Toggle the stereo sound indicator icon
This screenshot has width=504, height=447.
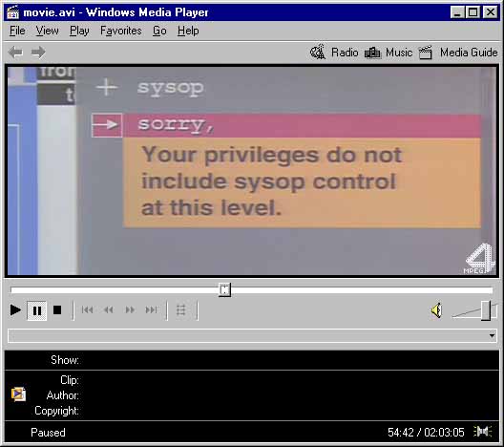[x=483, y=432]
